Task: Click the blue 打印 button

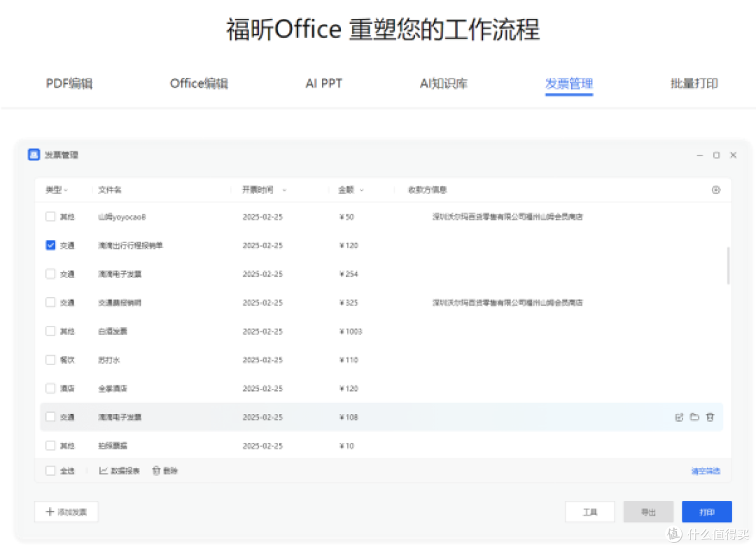Action: (707, 512)
